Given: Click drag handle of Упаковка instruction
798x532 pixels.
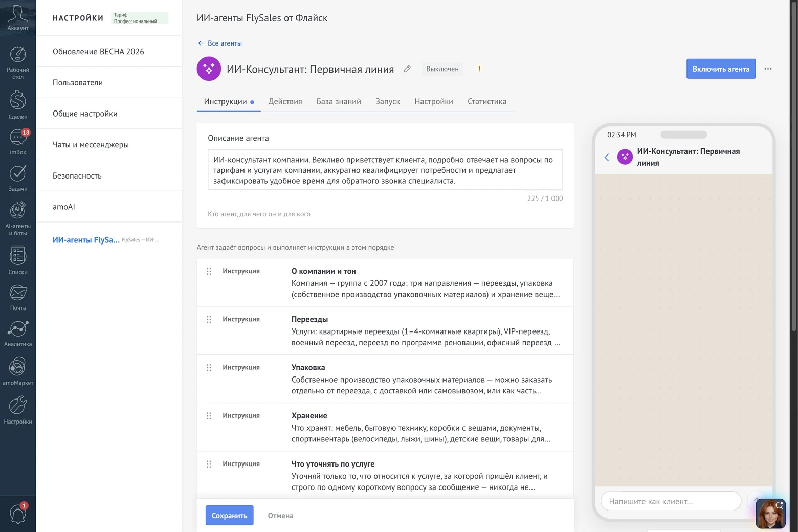Looking at the screenshot, I should pyautogui.click(x=209, y=368).
